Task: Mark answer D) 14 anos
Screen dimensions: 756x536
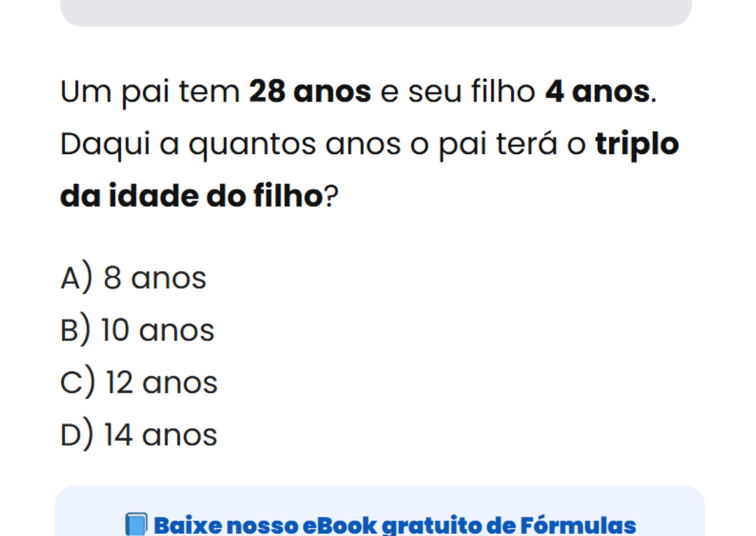Action: click(139, 435)
